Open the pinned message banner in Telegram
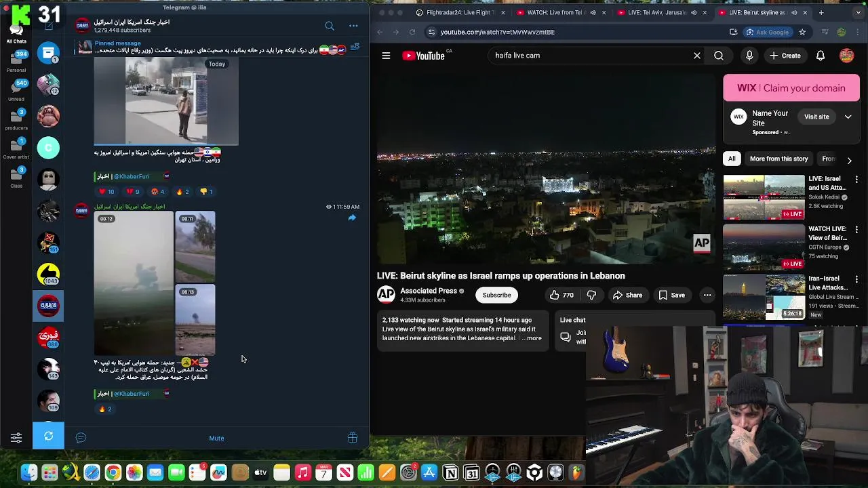 (210, 47)
